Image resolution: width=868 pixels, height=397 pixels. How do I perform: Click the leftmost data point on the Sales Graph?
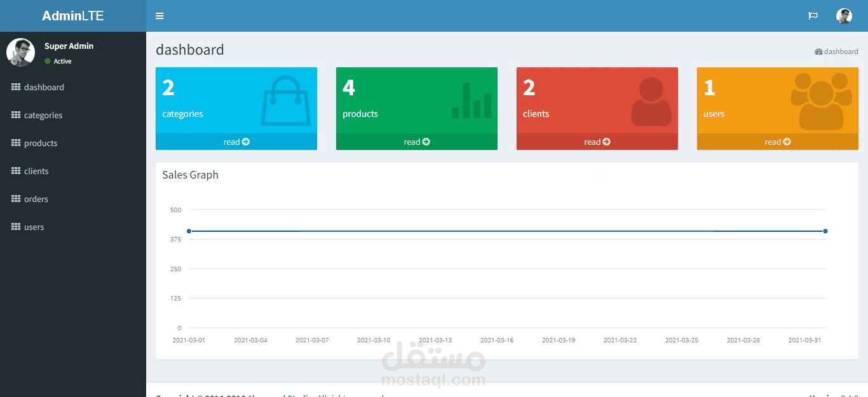pyautogui.click(x=189, y=231)
